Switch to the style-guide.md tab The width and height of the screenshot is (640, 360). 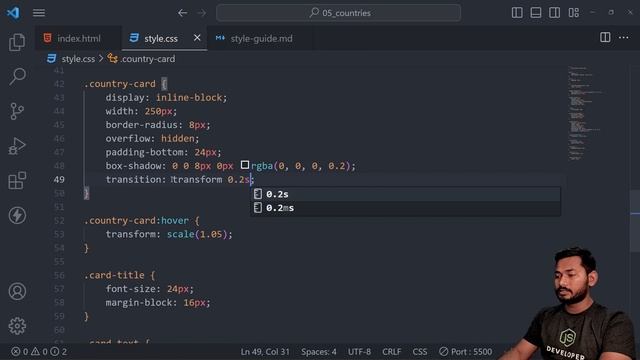pos(261,38)
